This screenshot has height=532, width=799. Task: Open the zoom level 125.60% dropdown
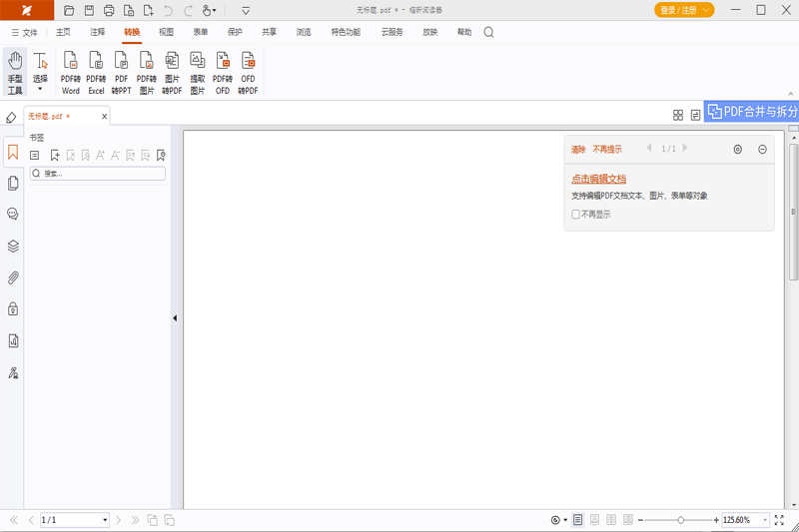click(765, 520)
